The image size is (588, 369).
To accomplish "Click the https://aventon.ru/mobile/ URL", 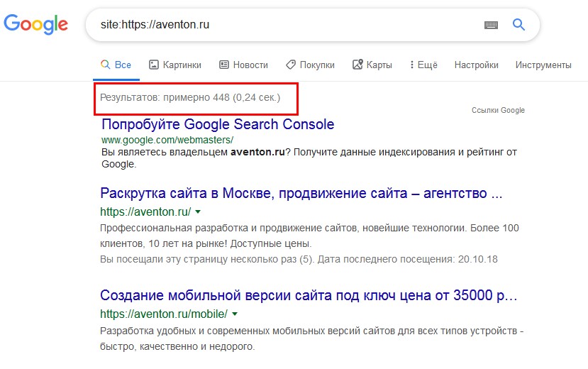I will point(164,314).
